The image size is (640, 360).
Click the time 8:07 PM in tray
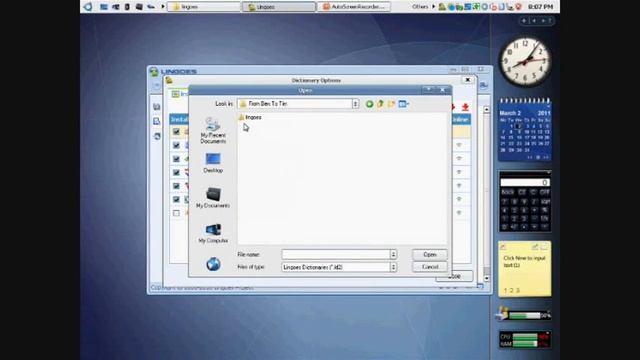tap(540, 7)
